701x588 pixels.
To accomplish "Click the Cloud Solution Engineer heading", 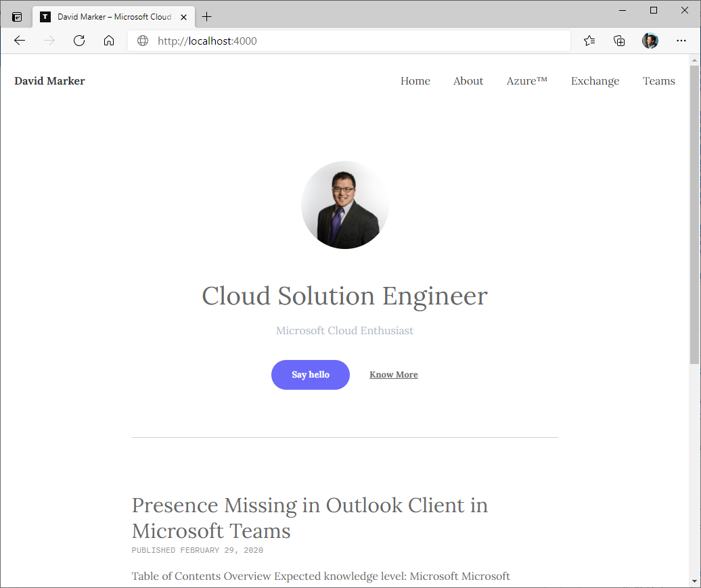I will pos(344,296).
